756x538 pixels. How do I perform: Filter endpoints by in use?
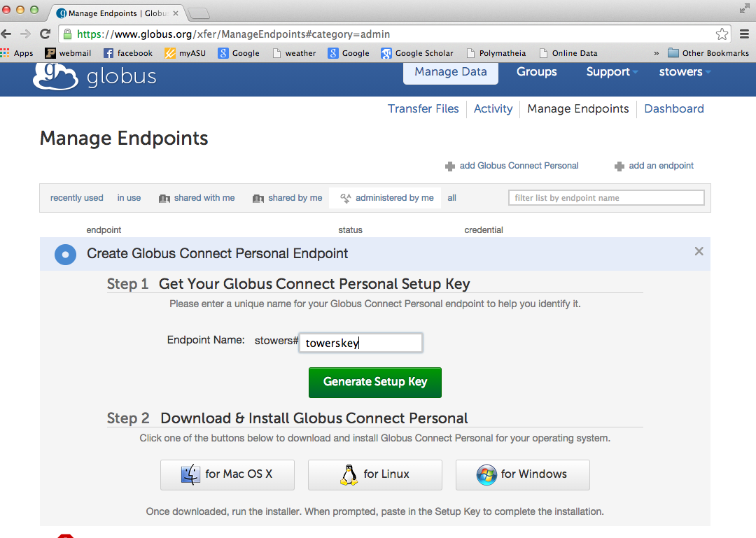129,198
